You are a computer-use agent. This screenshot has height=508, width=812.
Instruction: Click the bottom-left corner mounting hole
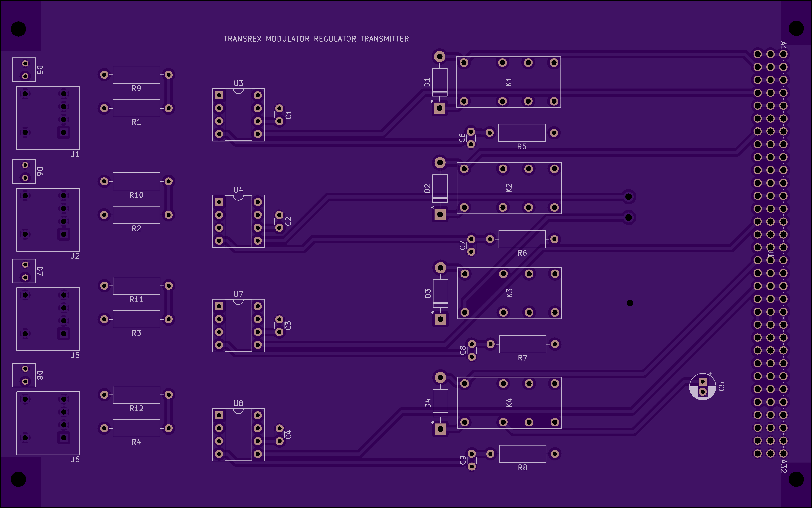[x=18, y=479]
